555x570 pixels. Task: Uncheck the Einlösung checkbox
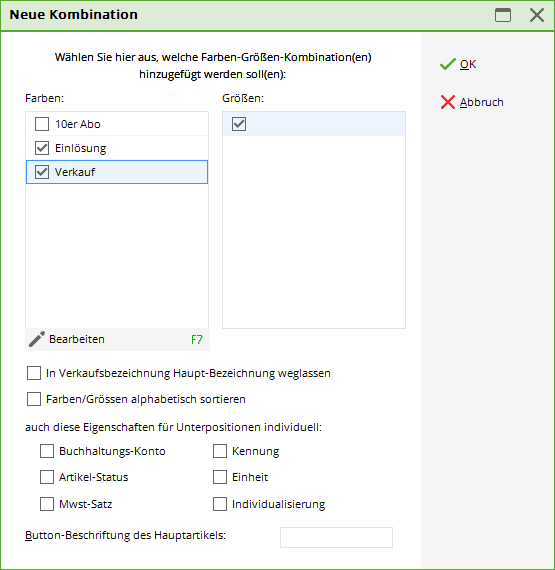pyautogui.click(x=42, y=148)
